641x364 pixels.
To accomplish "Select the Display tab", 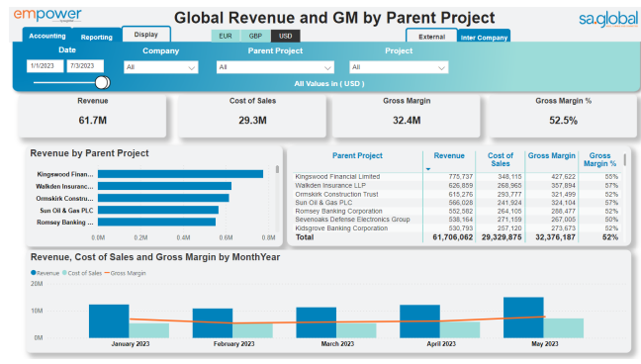I will click(146, 35).
